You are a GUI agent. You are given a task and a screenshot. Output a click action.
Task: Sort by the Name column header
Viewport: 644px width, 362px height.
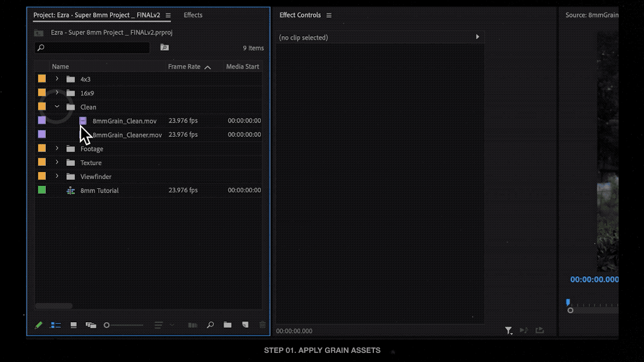pos(60,66)
